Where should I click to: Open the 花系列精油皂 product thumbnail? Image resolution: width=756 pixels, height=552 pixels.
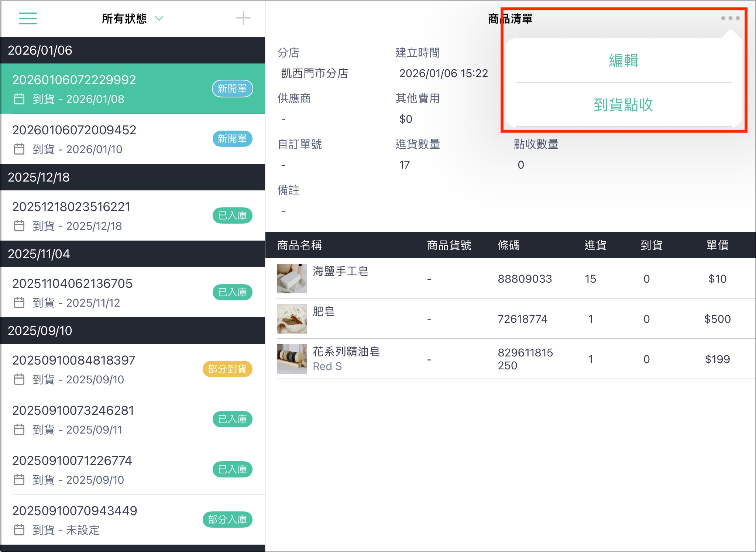coord(292,359)
